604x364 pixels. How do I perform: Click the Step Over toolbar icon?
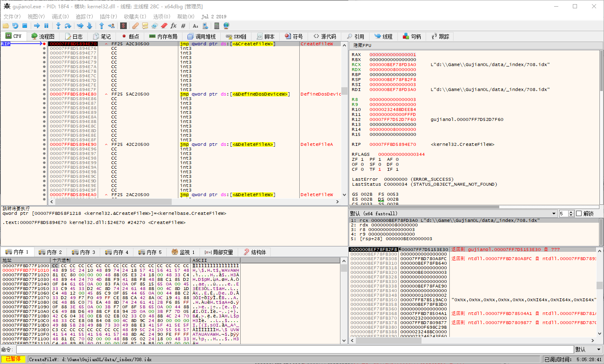tap(68, 26)
